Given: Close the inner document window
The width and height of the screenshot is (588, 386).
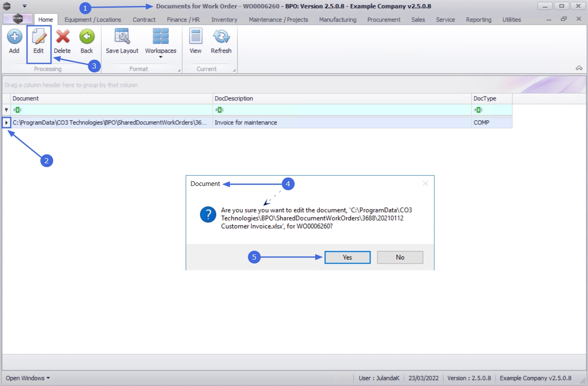Looking at the screenshot, I should click(x=579, y=19).
